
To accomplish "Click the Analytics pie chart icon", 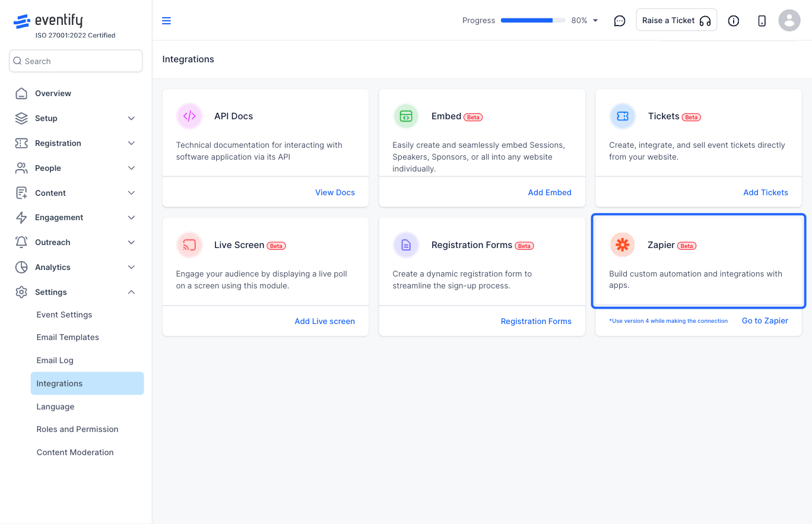I will (x=21, y=267).
